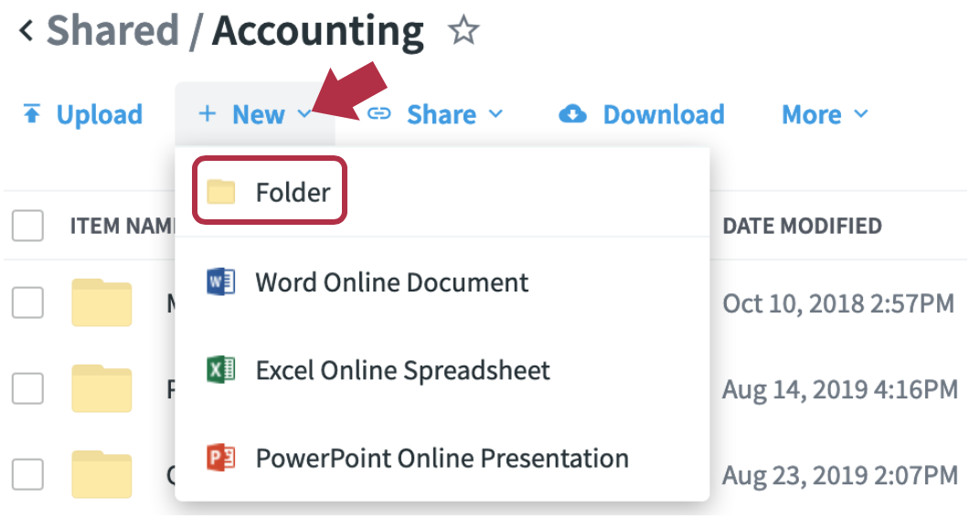Sort by the DATE MODIFIED column header

pos(802,226)
